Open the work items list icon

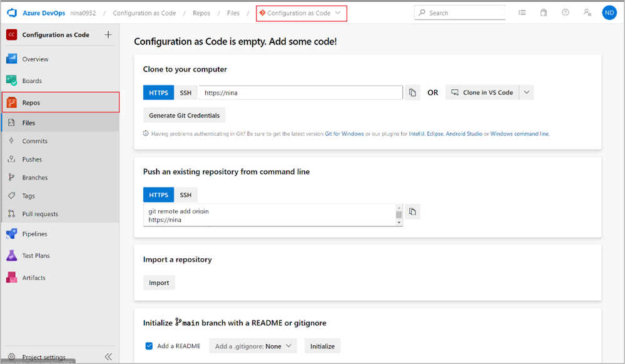pyautogui.click(x=522, y=13)
